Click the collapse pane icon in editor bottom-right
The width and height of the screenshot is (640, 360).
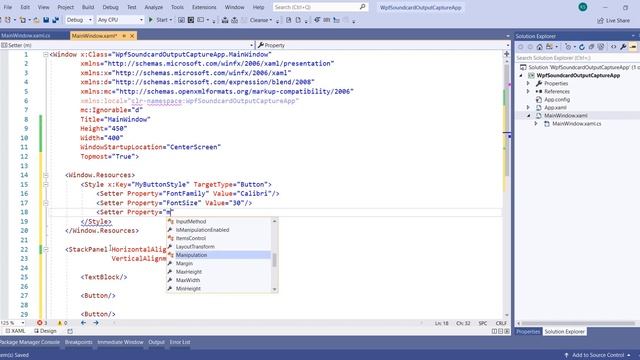(x=507, y=331)
